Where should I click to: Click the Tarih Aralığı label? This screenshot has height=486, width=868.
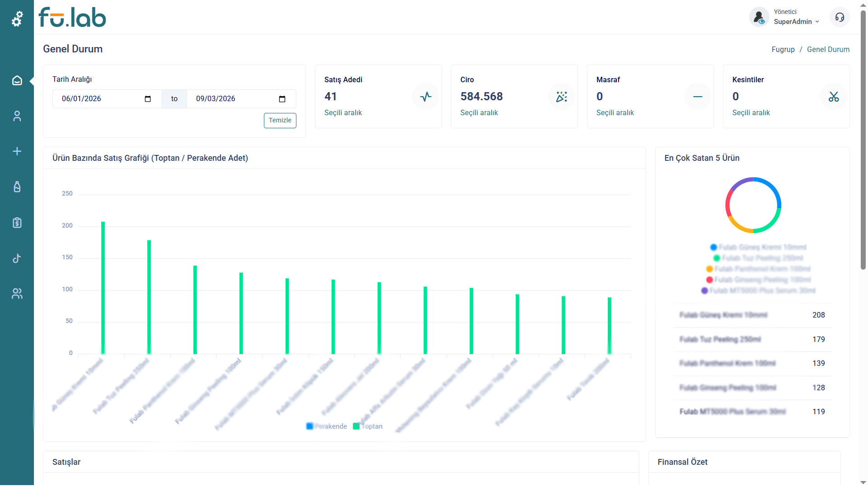coord(72,79)
